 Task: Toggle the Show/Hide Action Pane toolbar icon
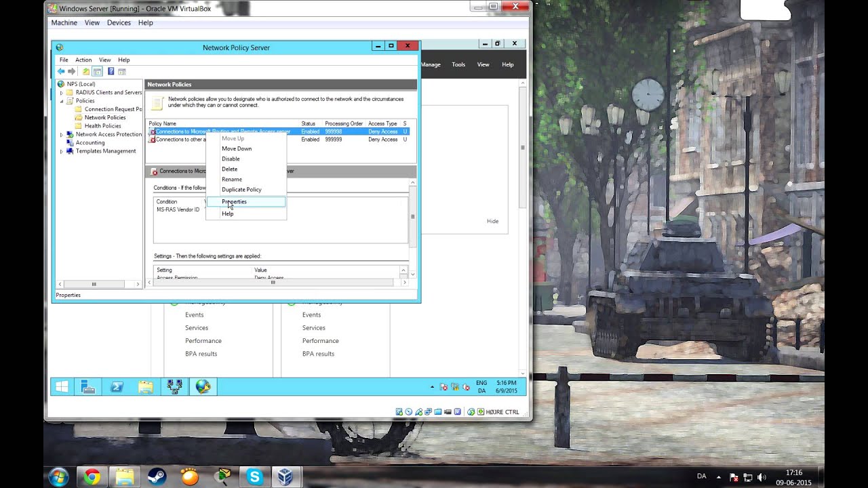click(x=122, y=71)
